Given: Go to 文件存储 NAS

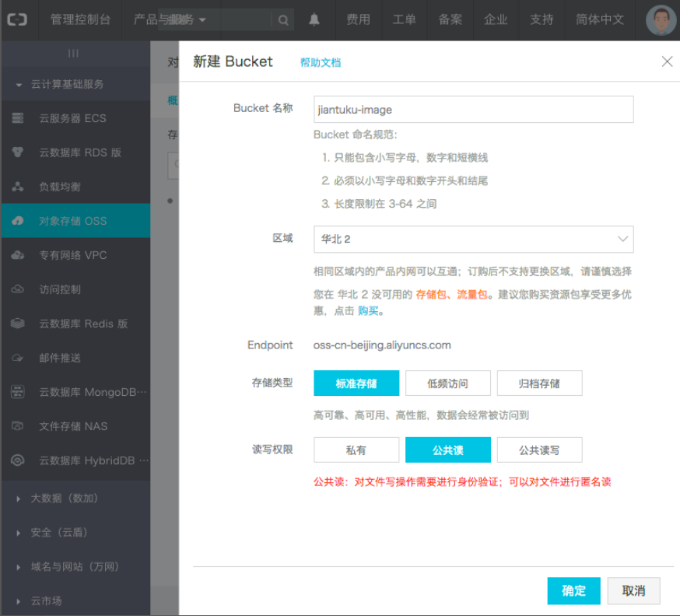Looking at the screenshot, I should (x=73, y=426).
